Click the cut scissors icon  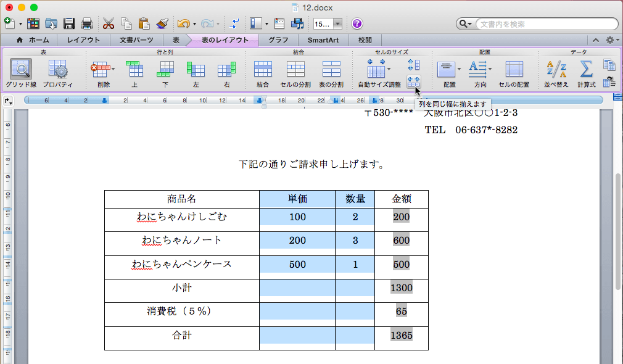[x=108, y=24]
